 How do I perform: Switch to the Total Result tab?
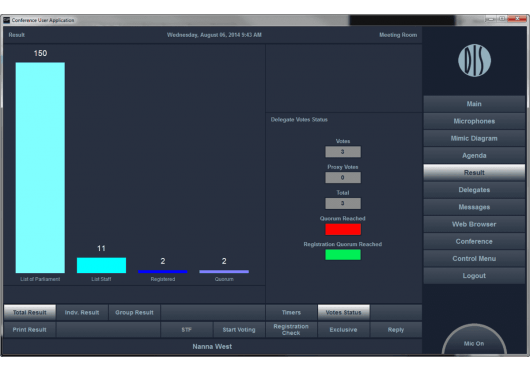click(30, 313)
